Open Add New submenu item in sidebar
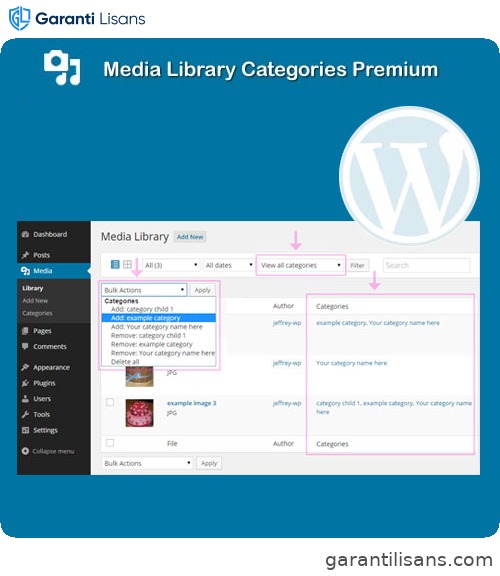This screenshot has height=576, width=500. pyautogui.click(x=35, y=300)
